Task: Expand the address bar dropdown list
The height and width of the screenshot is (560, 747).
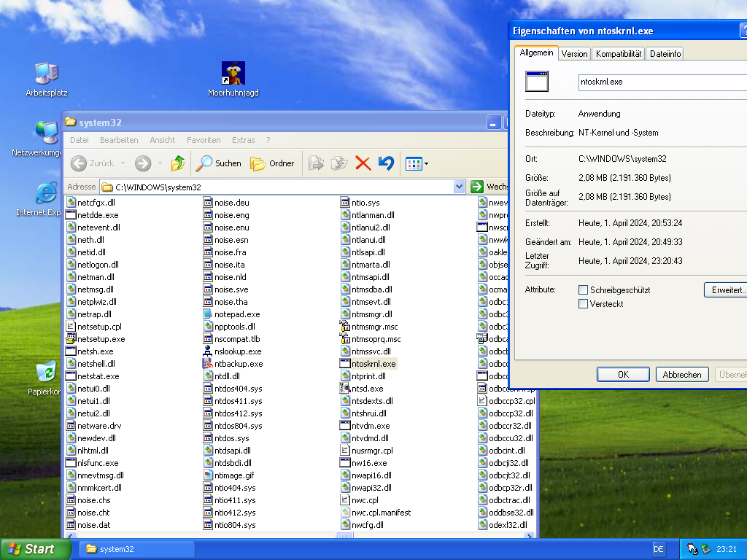Action: coord(459,187)
